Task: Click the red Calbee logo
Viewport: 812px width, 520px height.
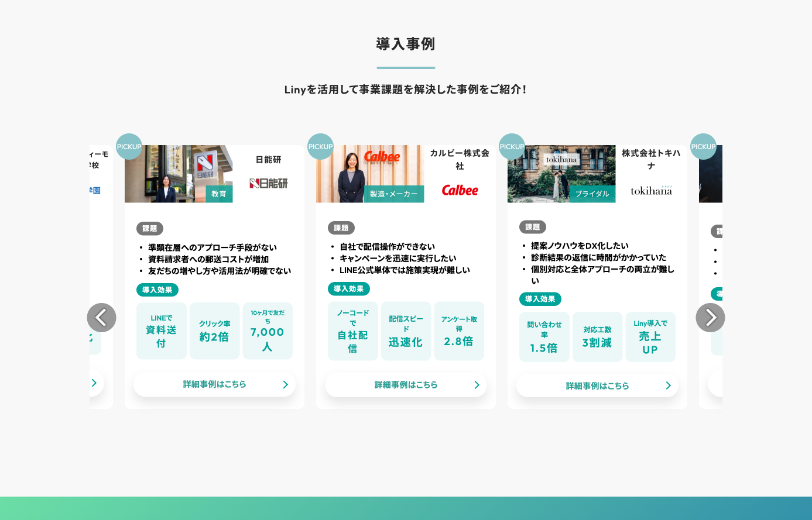Action: click(x=460, y=190)
